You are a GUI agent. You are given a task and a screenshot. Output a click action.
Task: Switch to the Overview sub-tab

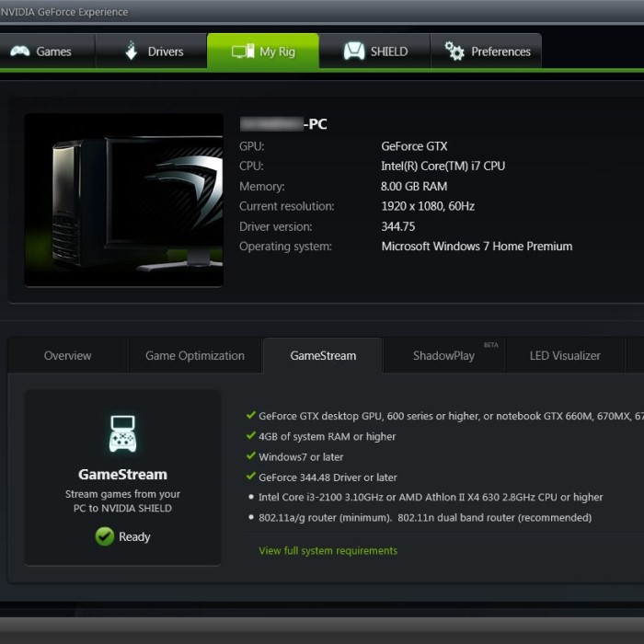[68, 356]
